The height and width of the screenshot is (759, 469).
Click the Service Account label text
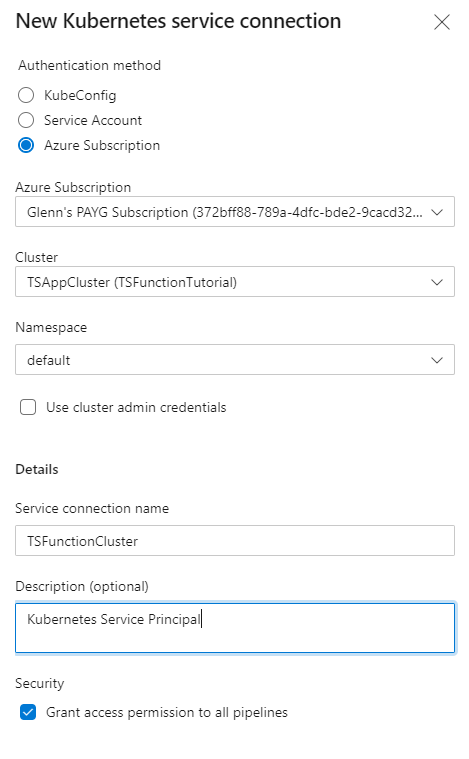point(93,120)
